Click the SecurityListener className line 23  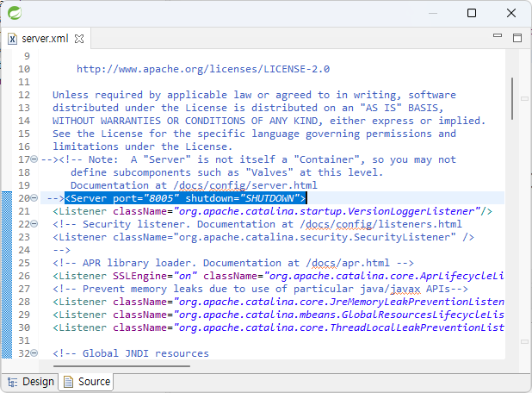pos(263,237)
